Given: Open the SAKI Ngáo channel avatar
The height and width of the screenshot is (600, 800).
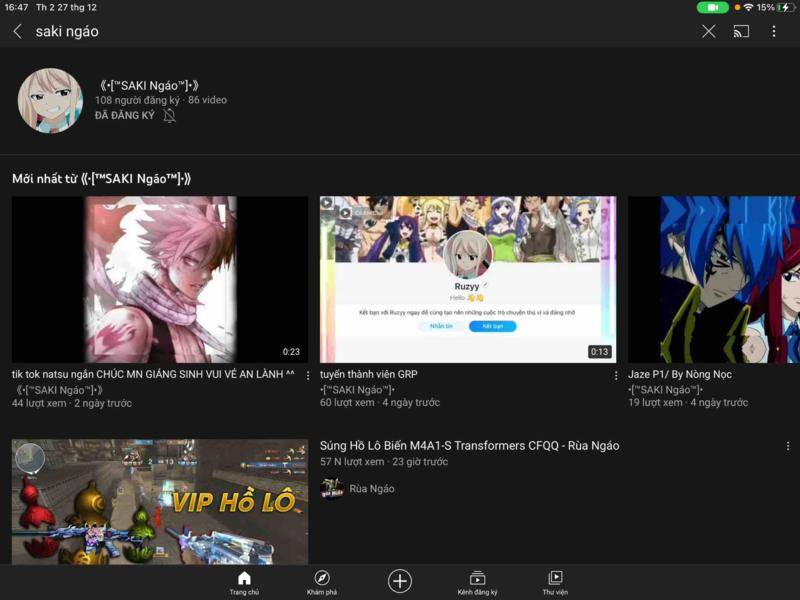Looking at the screenshot, I should (x=50, y=101).
